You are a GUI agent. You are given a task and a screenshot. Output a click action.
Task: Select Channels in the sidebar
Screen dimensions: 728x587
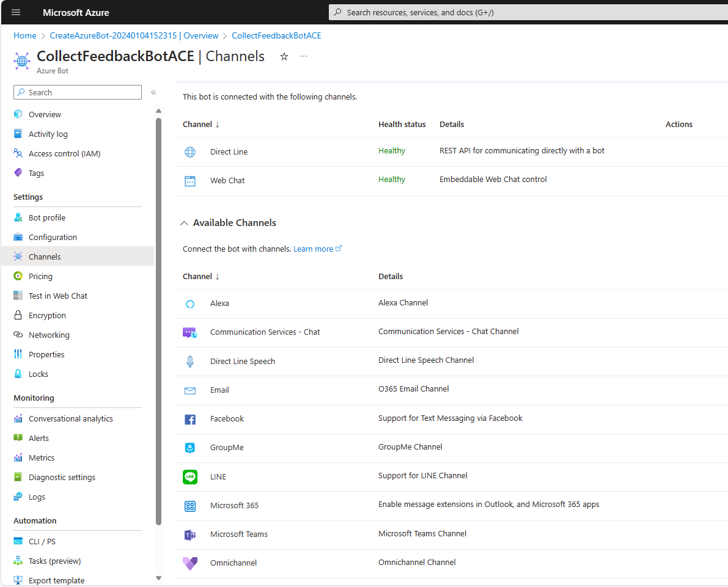[77, 256]
